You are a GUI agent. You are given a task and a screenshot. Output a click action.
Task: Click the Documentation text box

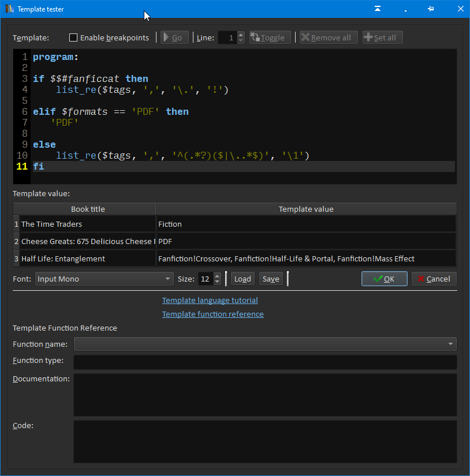click(x=265, y=395)
